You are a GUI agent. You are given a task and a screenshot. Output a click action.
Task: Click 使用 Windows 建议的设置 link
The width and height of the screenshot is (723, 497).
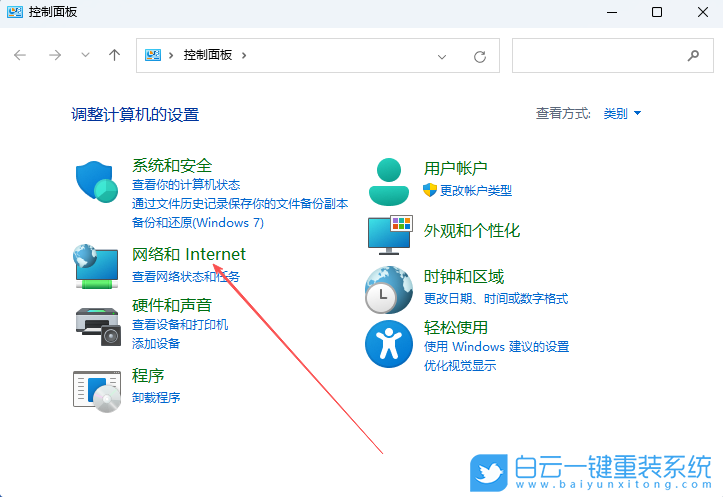tap(497, 346)
